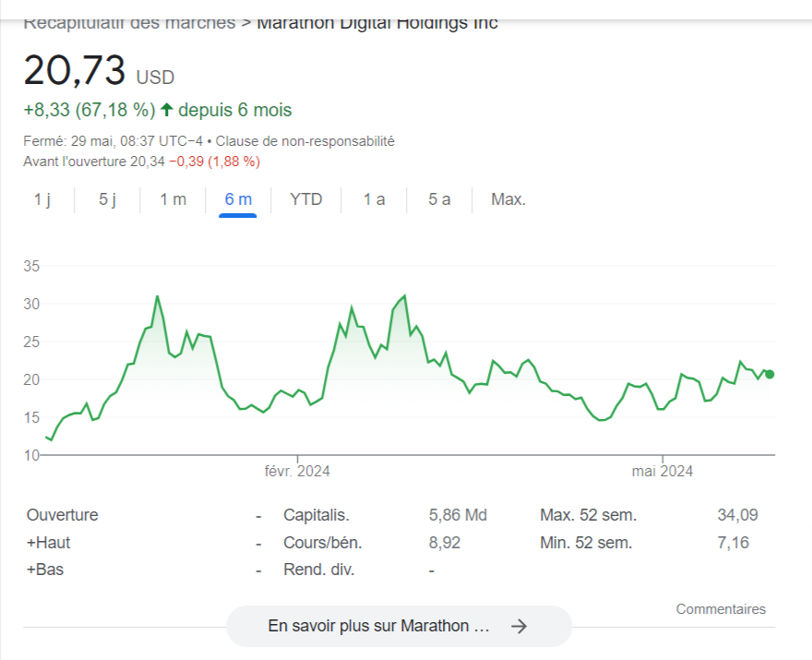Click the févr. 2024 axis label

297,471
